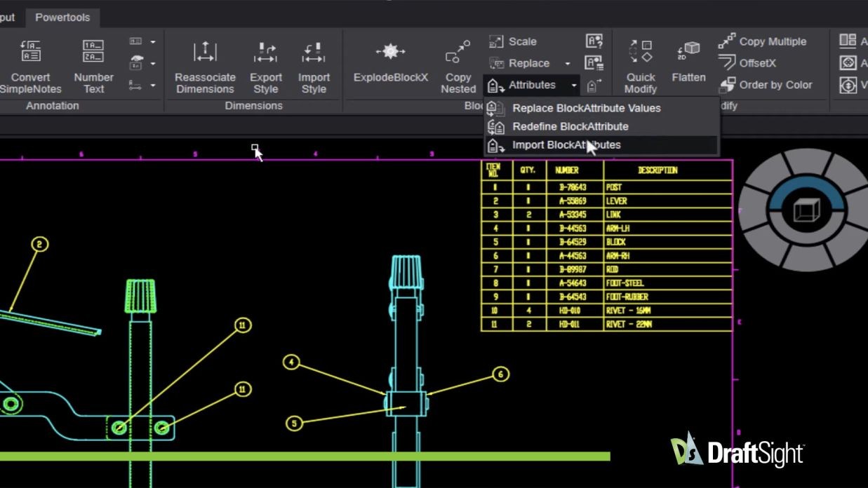Switch to the Powertools ribbon tab
The image size is (868, 488).
coord(62,17)
